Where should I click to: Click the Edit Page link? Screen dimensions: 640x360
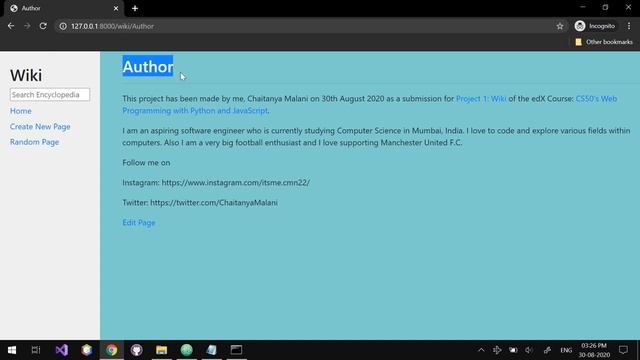click(139, 222)
